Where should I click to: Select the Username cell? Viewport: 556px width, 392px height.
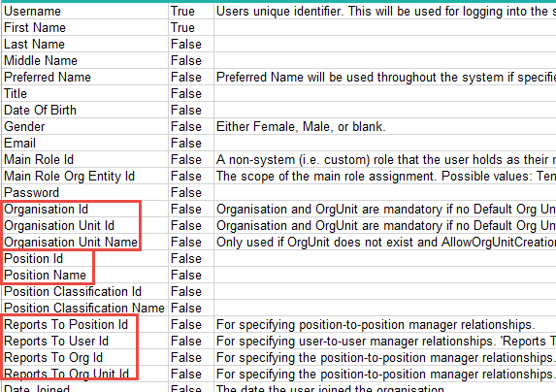click(85, 11)
